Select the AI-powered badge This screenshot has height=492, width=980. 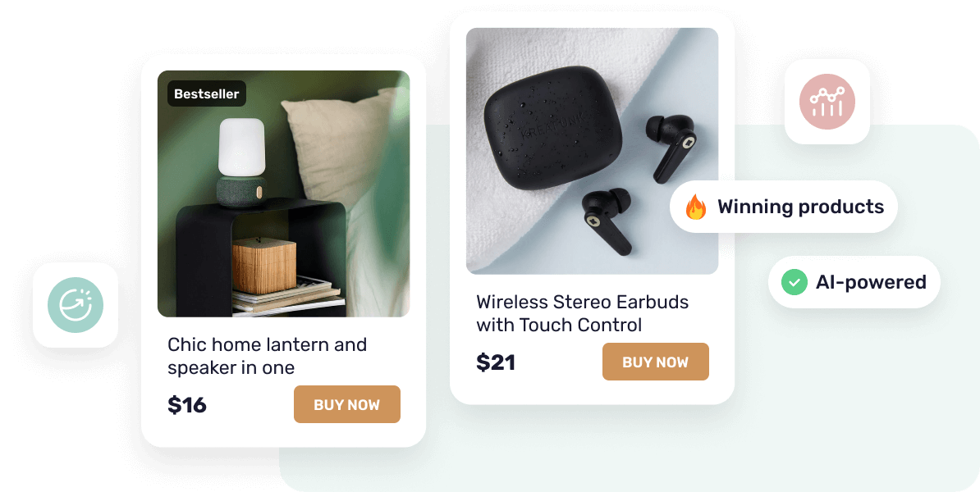tap(854, 282)
